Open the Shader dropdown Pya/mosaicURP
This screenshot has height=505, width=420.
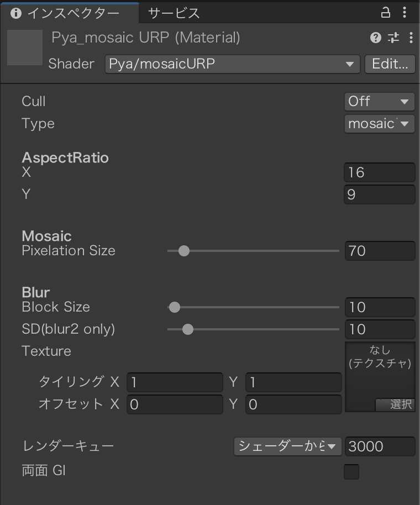[232, 64]
